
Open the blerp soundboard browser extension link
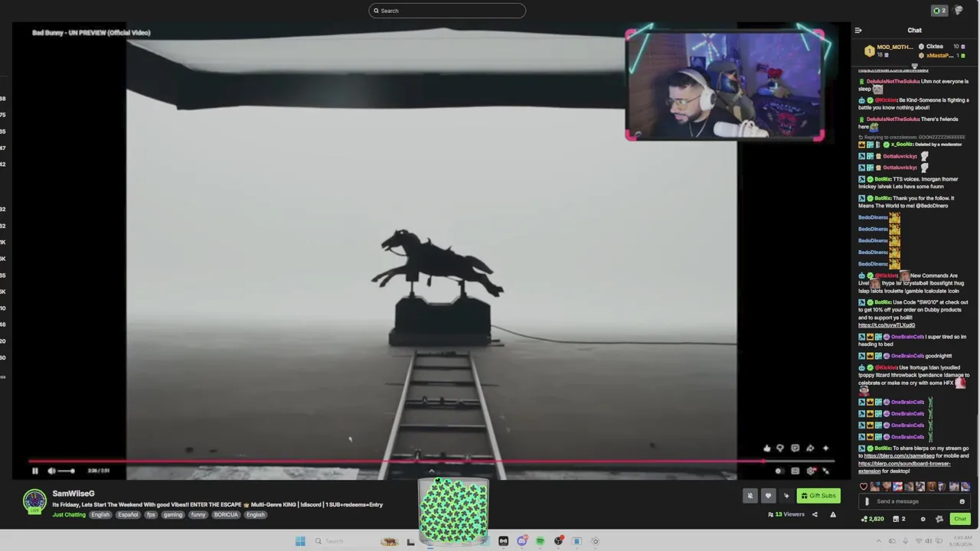904,467
